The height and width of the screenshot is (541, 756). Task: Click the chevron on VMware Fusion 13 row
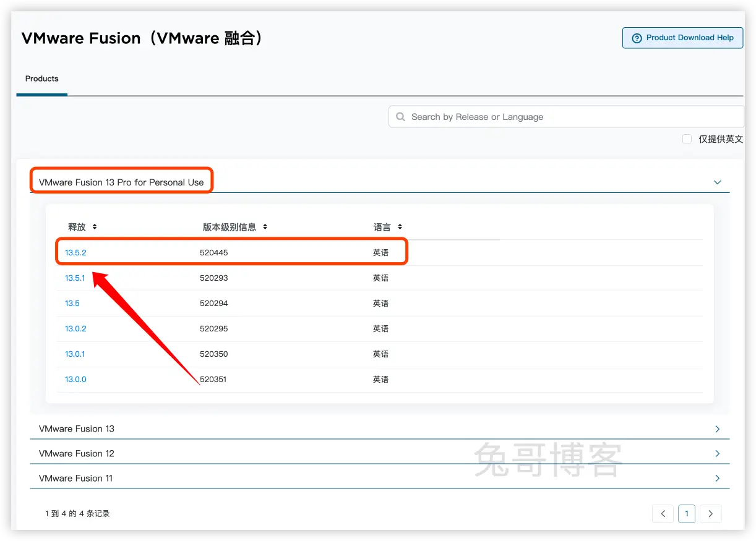click(718, 429)
